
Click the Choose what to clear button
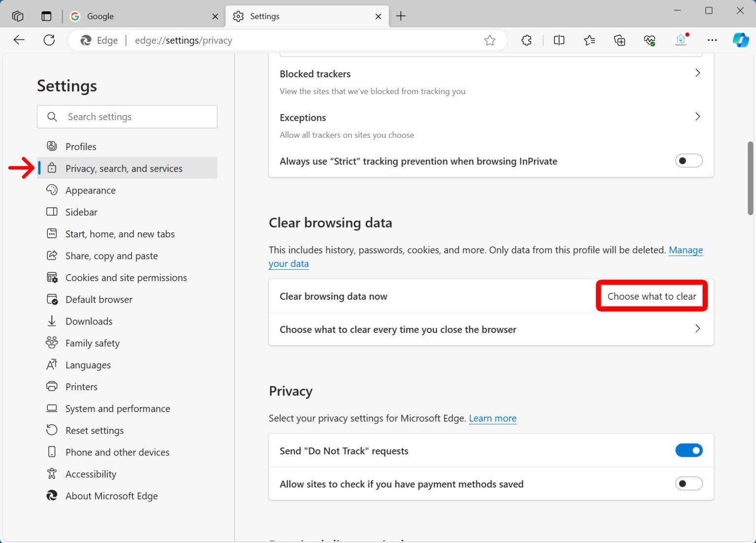tap(651, 296)
